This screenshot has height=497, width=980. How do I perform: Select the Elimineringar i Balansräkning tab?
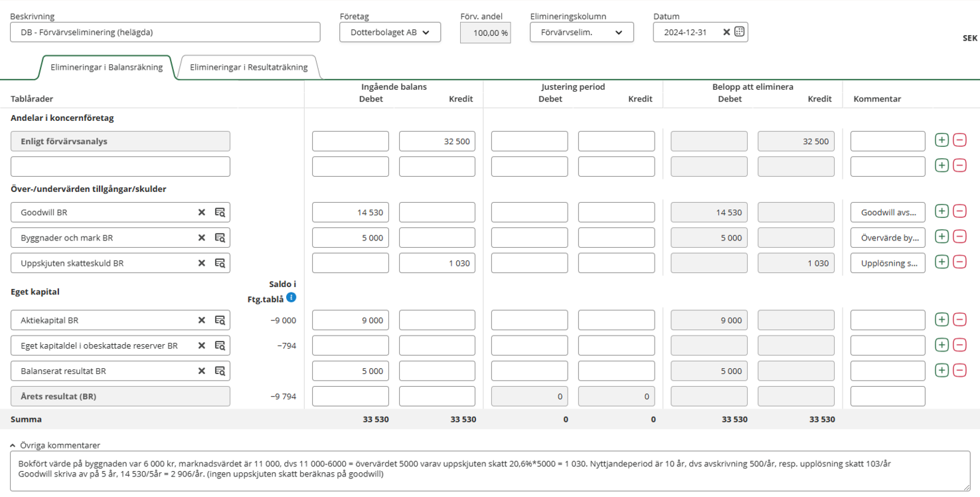(106, 67)
